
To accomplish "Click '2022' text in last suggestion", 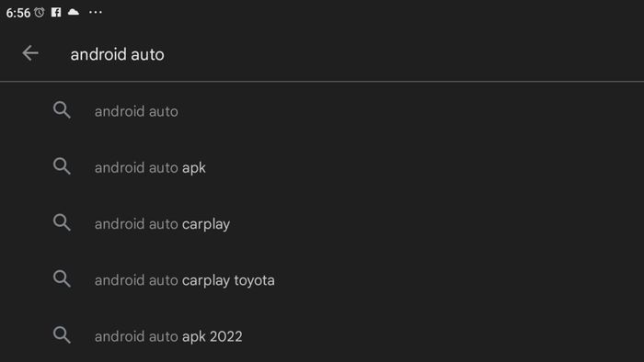I will tap(226, 336).
